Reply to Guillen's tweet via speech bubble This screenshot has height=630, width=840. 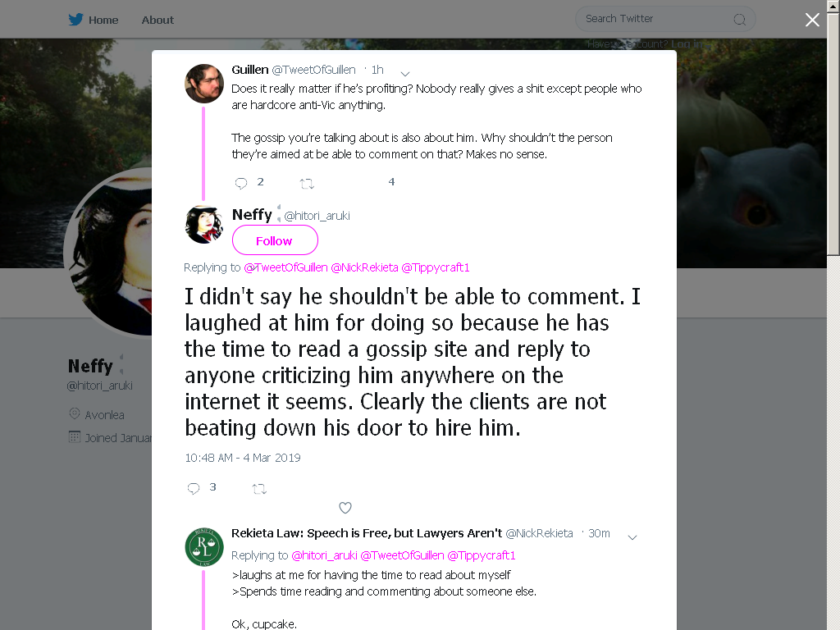(x=241, y=183)
